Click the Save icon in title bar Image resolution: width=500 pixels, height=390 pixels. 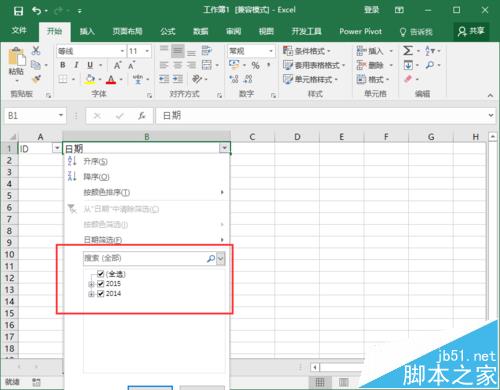point(18,11)
